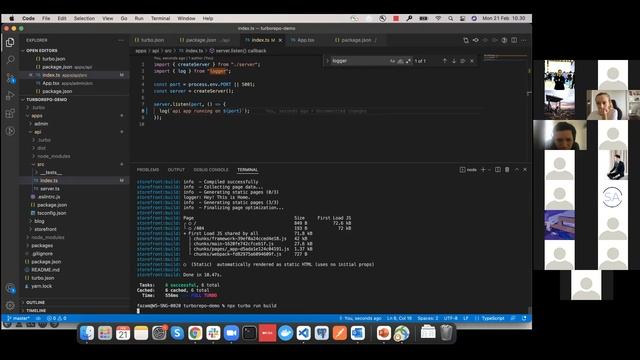Image resolution: width=640 pixels, height=360 pixels.
Task: Open README.md in file tree
Action: [x=45, y=270]
